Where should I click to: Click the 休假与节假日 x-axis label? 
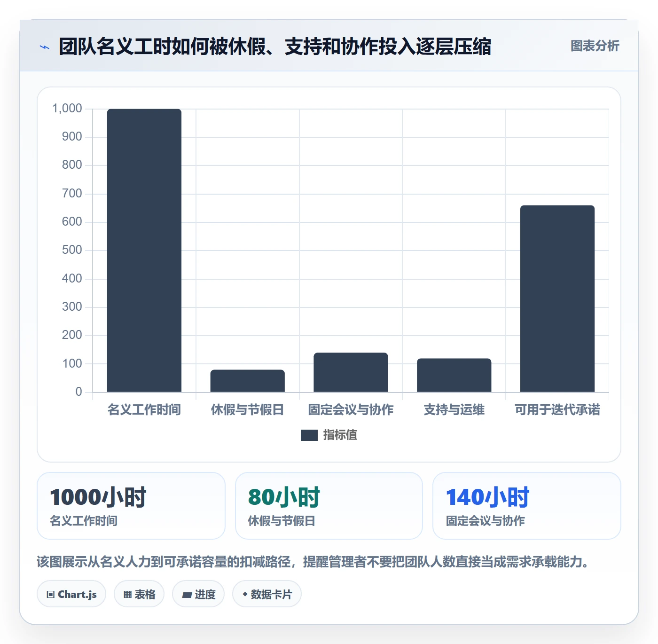click(x=247, y=410)
